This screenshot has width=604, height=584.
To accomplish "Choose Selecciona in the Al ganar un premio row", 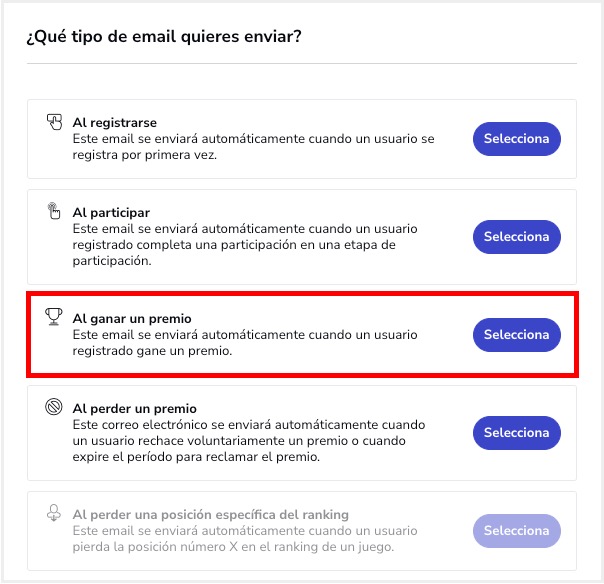I will coord(516,335).
